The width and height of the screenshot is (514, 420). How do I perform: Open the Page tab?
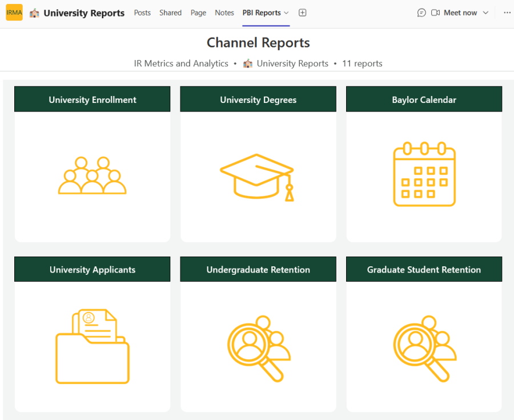click(198, 13)
